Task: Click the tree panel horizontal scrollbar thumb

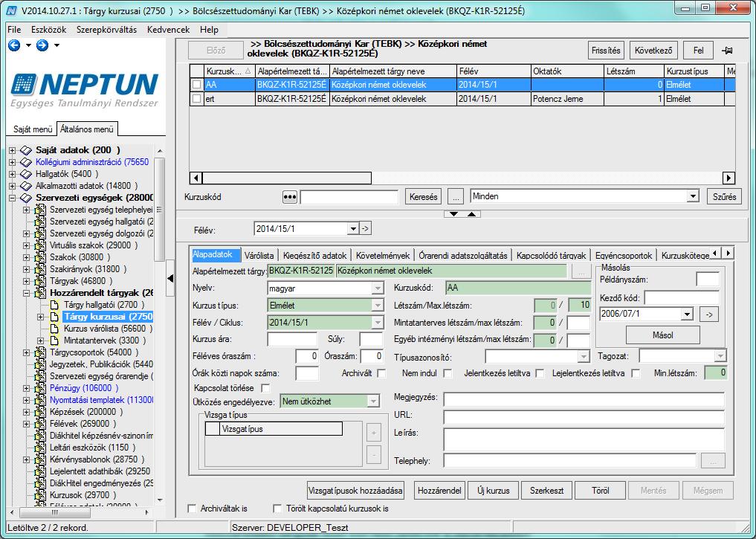Action: [x=54, y=512]
